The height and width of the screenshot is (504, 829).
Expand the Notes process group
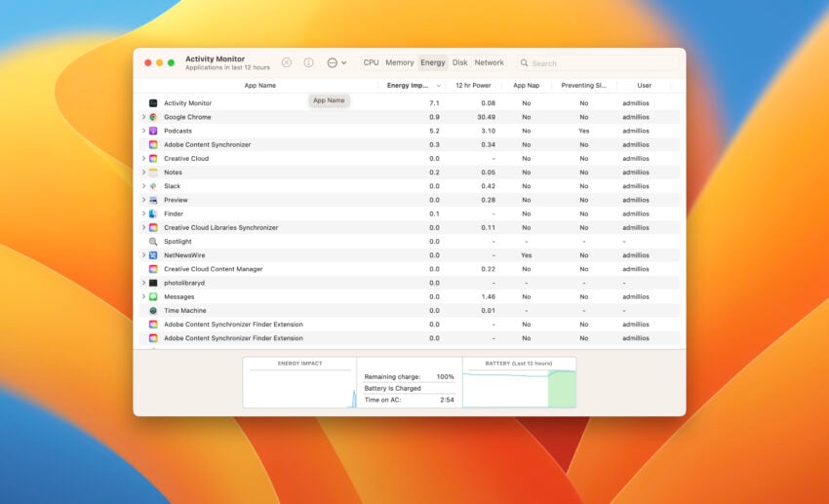[x=143, y=173]
